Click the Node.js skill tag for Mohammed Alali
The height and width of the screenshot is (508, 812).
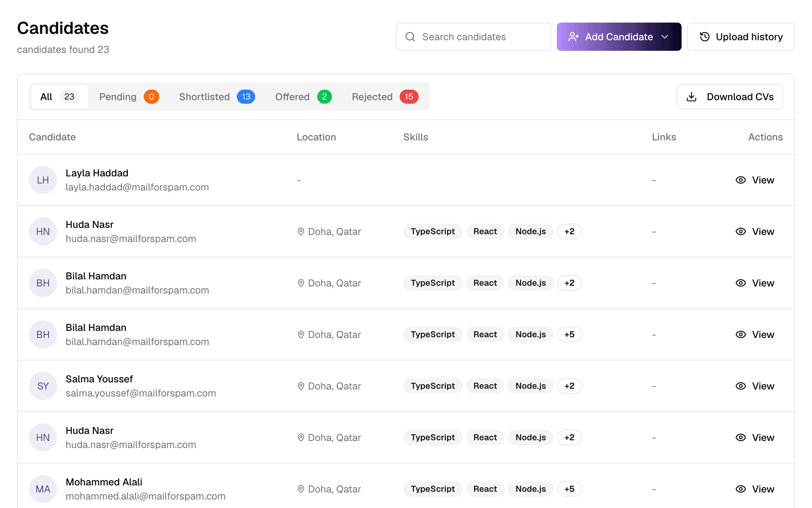pos(530,489)
